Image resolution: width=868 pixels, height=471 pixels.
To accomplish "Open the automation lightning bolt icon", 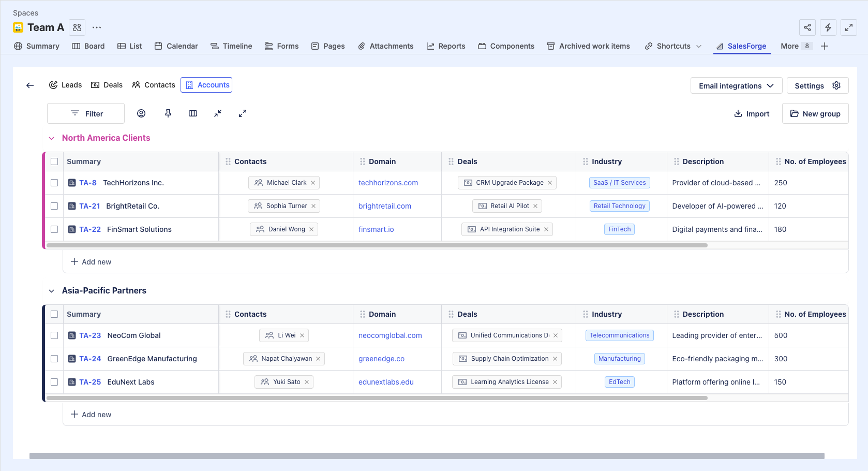I will click(828, 27).
